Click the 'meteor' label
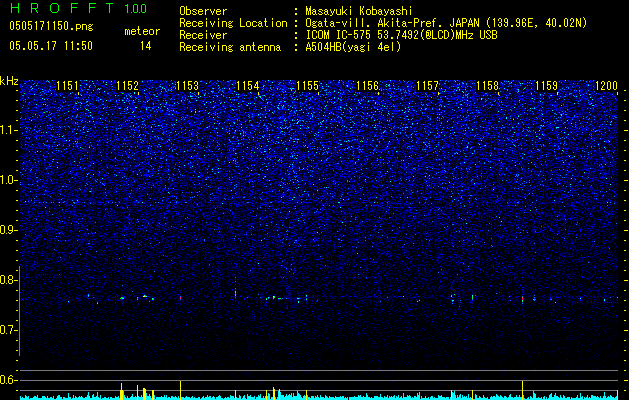The image size is (629, 400). pos(142,31)
